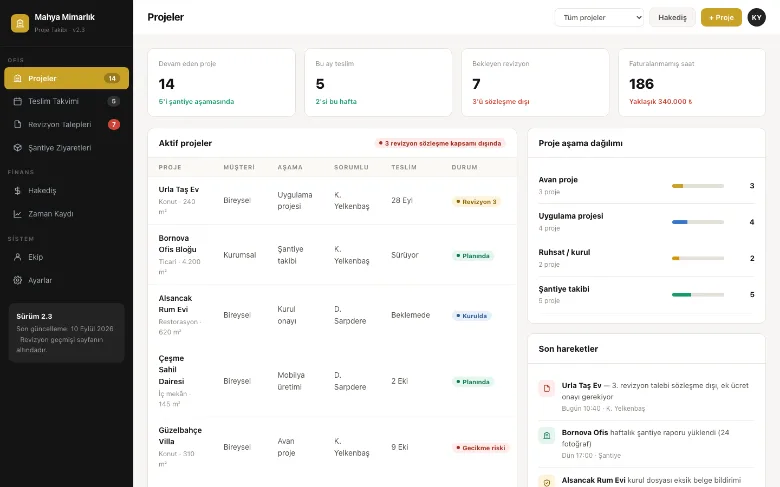This screenshot has width=780, height=487.
Task: Click the Ekip person icon
Action: 17,257
